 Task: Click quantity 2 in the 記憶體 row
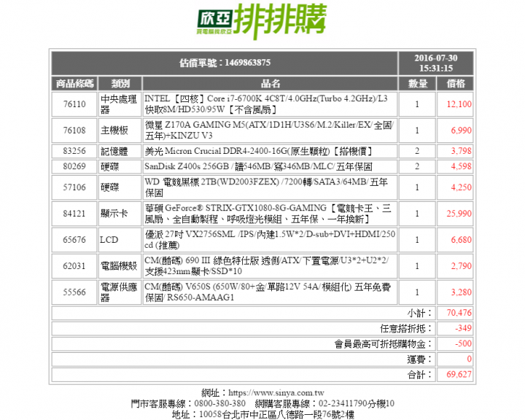(x=417, y=151)
